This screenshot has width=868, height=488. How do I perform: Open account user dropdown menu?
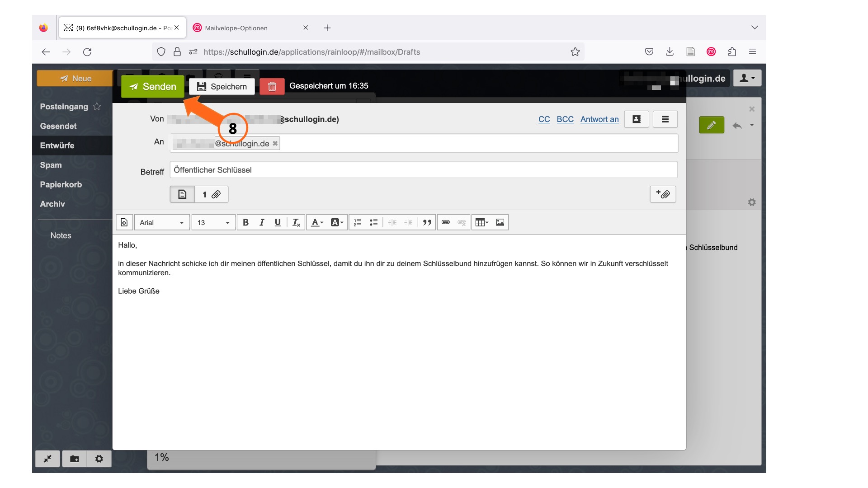click(x=747, y=78)
